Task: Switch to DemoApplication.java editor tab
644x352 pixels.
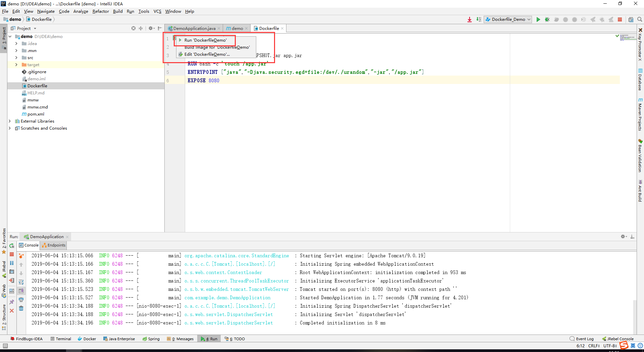Action: tap(194, 29)
